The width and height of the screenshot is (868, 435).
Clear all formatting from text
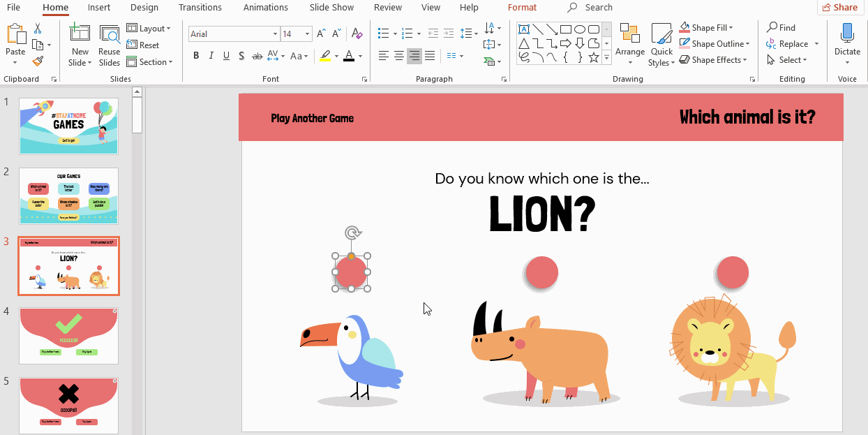pyautogui.click(x=357, y=34)
